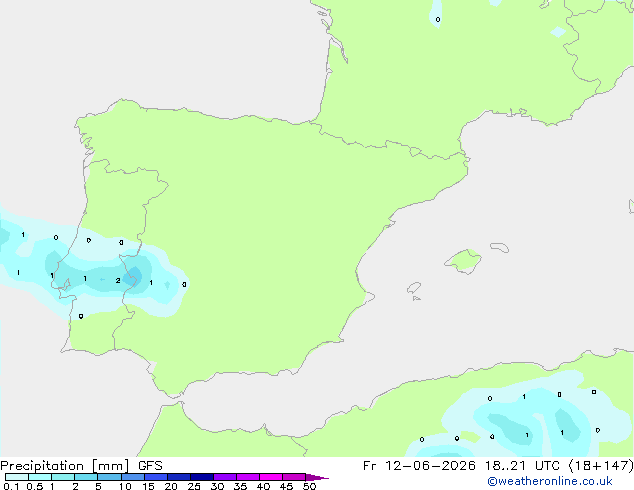Pick the magenta swatch between 40 and 45
Viewport: 634px width, 490px height.
point(271,477)
